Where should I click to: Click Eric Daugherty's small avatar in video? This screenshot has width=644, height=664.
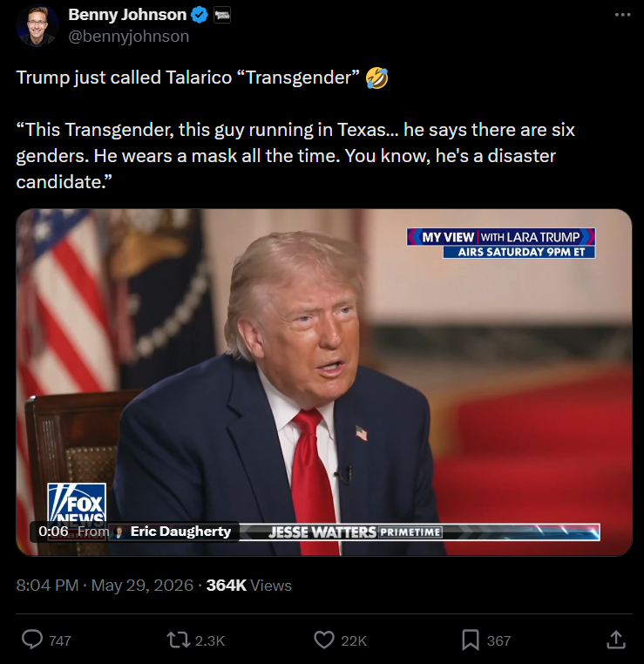[119, 532]
